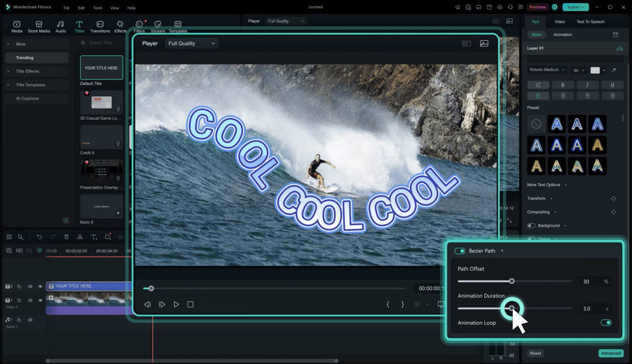The image size is (632, 364).
Task: Click the Transform keyframe diamond
Action: click(613, 198)
